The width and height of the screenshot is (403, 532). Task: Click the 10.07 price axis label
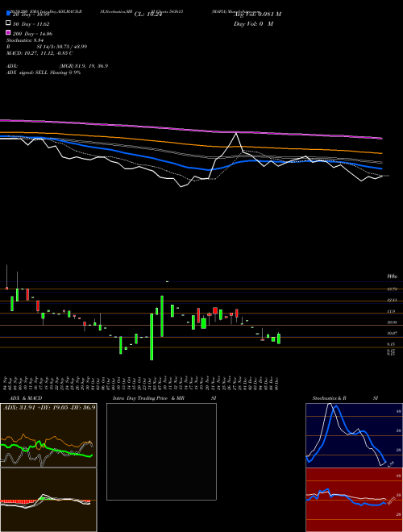(392, 334)
